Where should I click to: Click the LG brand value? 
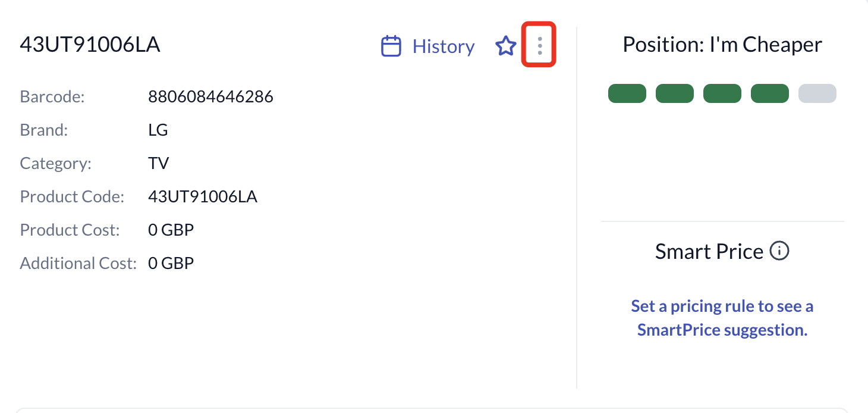click(158, 130)
